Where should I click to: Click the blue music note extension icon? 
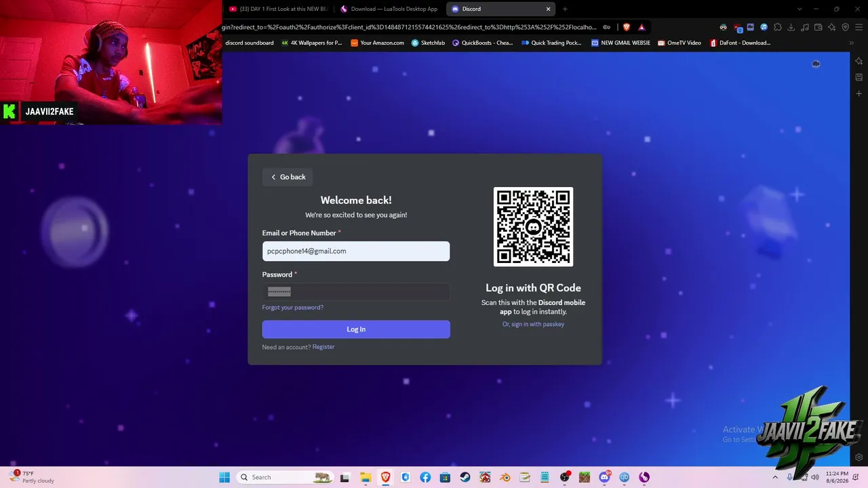pos(764,27)
